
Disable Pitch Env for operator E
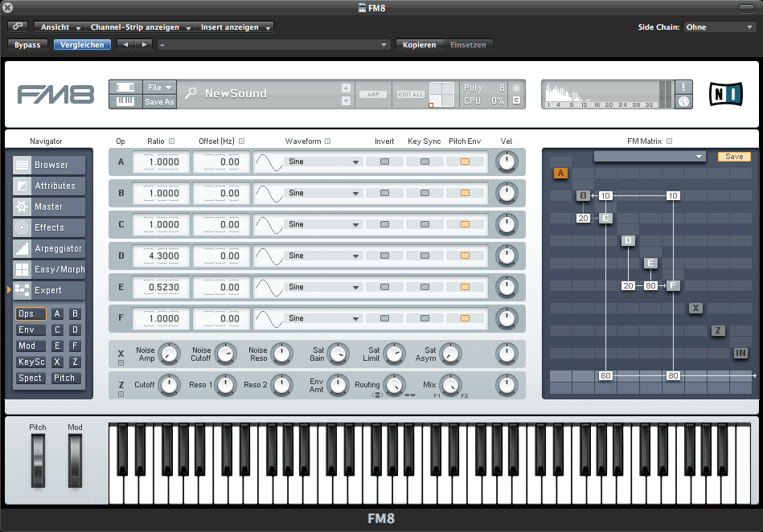[465, 287]
